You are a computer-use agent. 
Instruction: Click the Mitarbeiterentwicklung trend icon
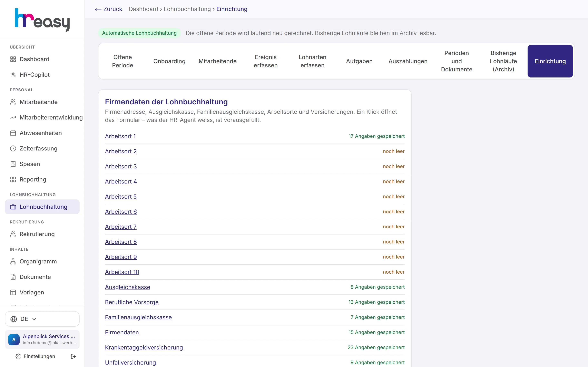coord(13,117)
